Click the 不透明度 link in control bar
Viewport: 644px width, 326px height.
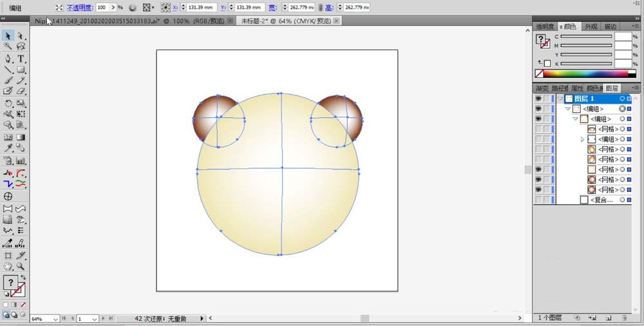pos(80,7)
